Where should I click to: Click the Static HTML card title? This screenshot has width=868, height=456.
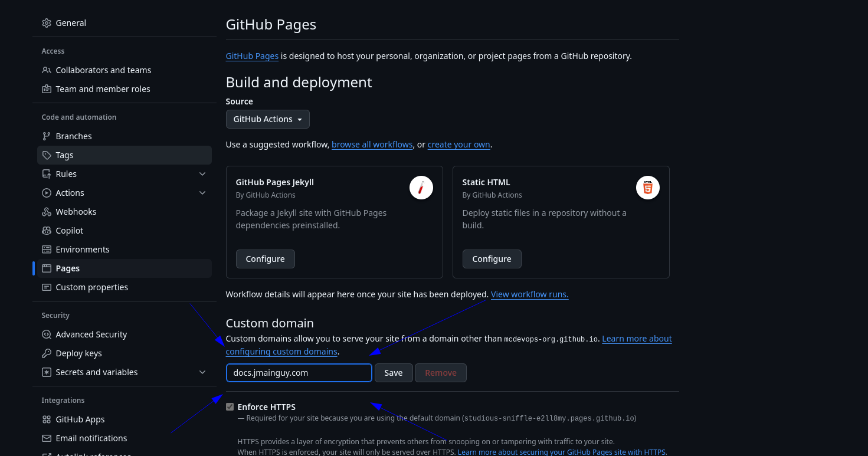tap(486, 182)
